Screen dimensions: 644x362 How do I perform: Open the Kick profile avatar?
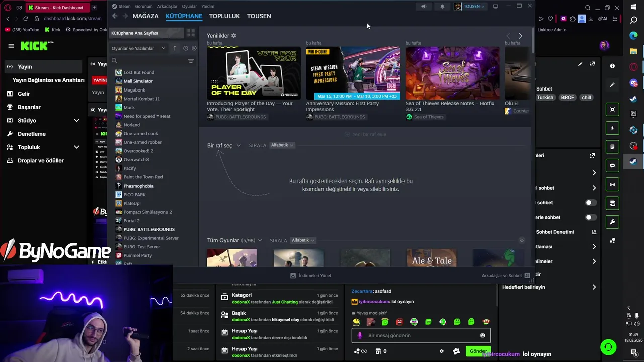pos(604,45)
